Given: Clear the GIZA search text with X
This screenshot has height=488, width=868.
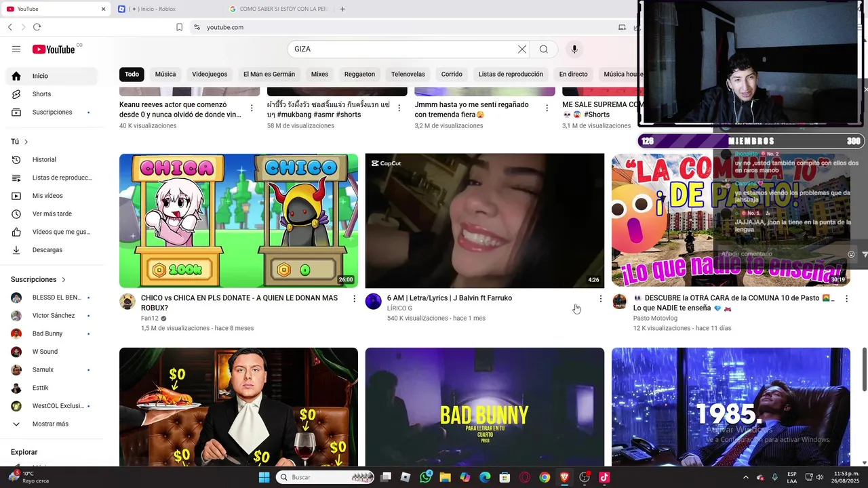Looking at the screenshot, I should (x=522, y=49).
